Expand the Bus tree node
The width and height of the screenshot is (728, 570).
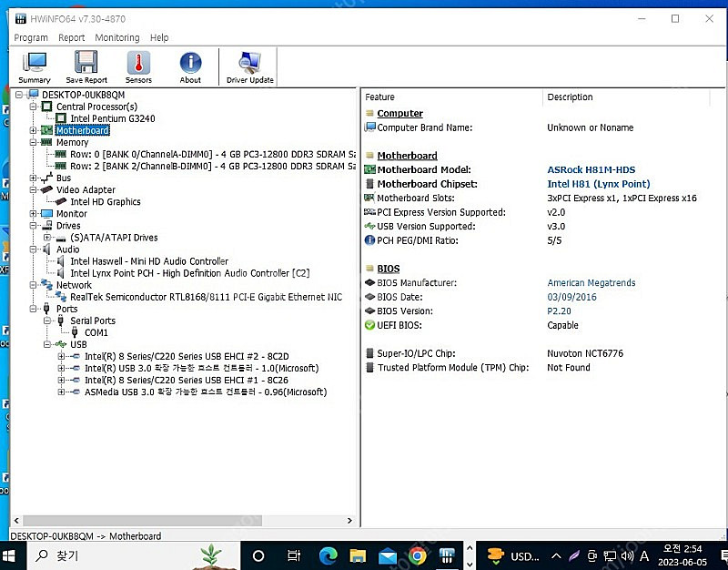(x=33, y=178)
